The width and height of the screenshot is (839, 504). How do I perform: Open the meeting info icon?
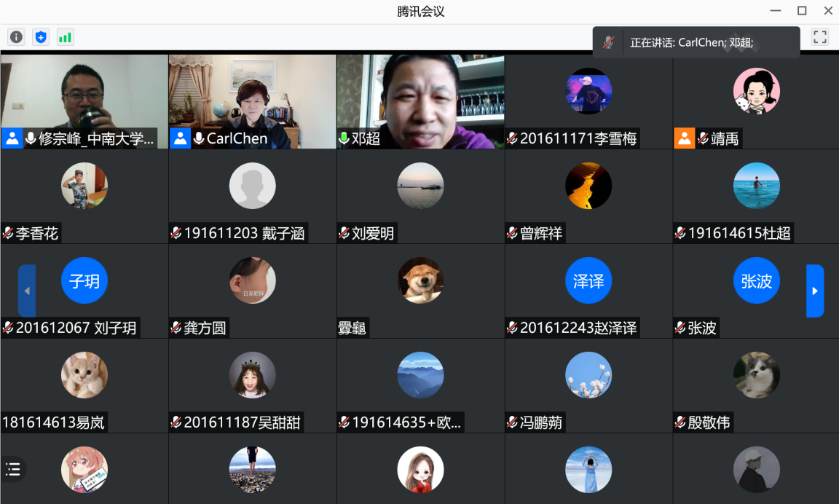(16, 37)
